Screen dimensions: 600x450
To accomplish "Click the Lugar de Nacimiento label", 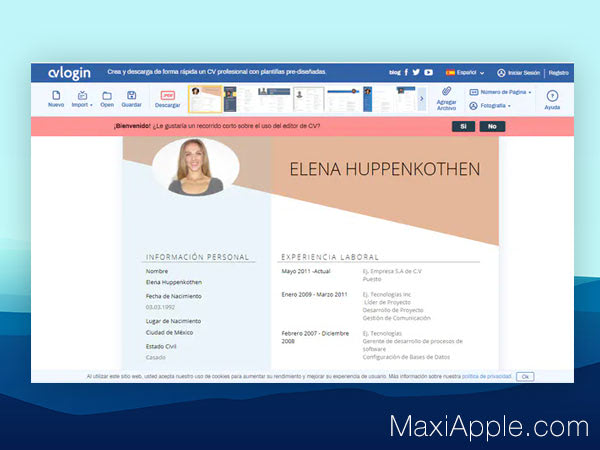I will coord(173,321).
